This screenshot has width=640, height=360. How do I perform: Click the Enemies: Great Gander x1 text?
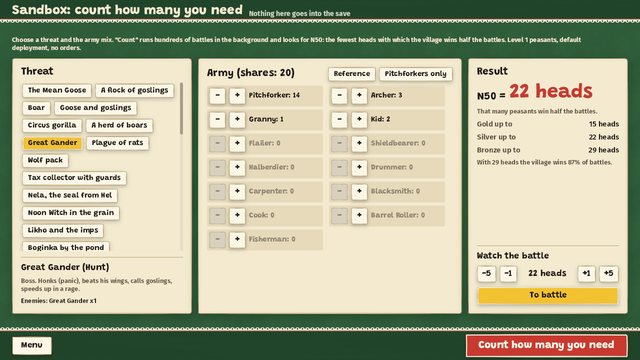pos(59,301)
